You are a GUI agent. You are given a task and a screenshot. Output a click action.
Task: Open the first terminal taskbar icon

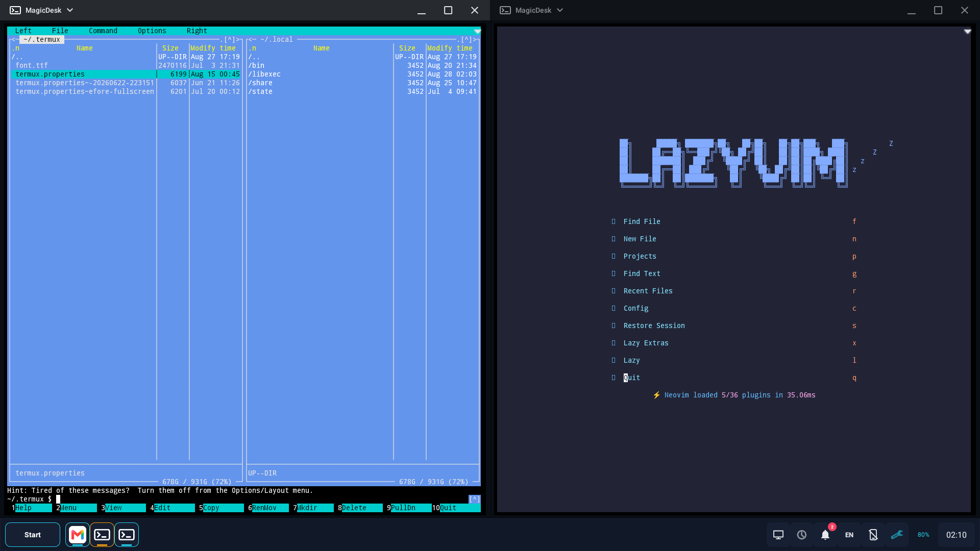(x=102, y=535)
